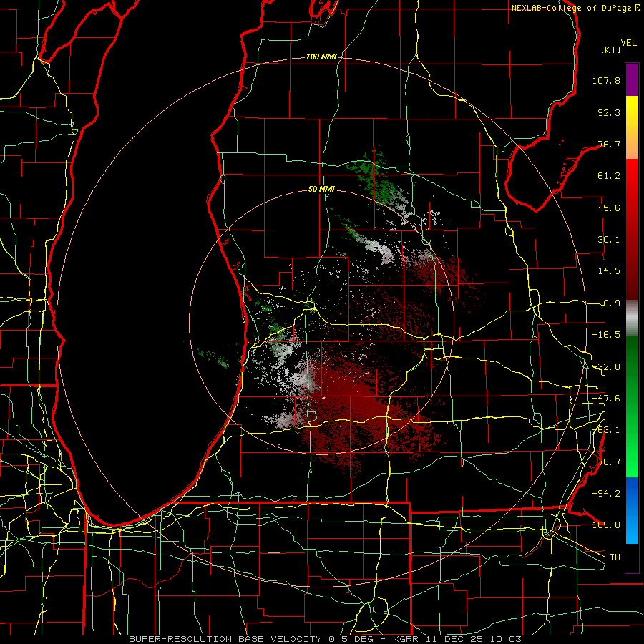The image size is (644, 644).
Task: Click the 92.3 velocity scale value
Action: click(609, 112)
